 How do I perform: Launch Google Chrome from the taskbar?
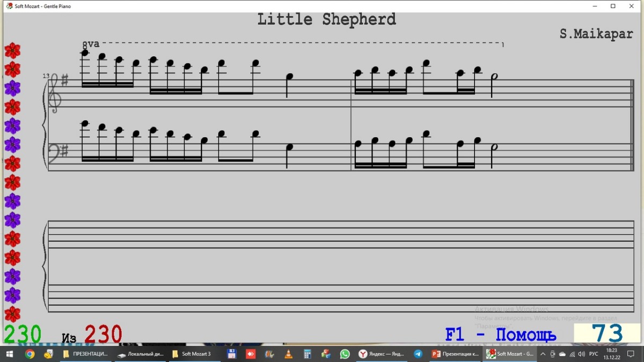coord(30,354)
